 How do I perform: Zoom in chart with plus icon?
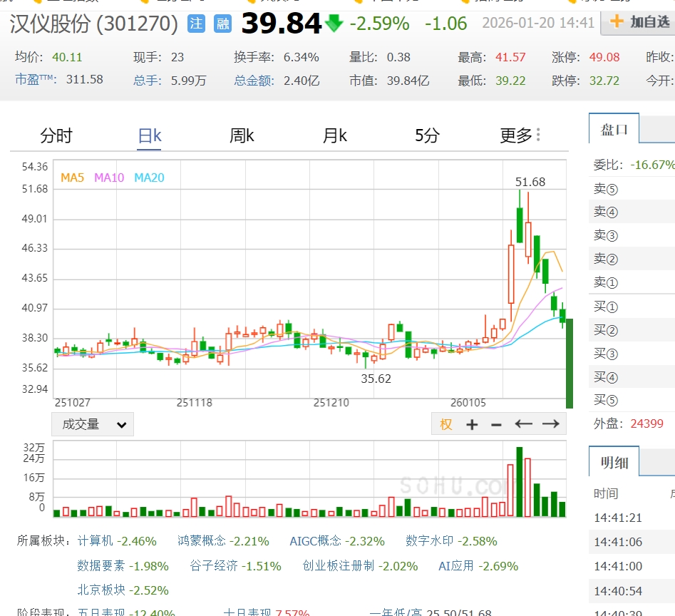click(473, 424)
